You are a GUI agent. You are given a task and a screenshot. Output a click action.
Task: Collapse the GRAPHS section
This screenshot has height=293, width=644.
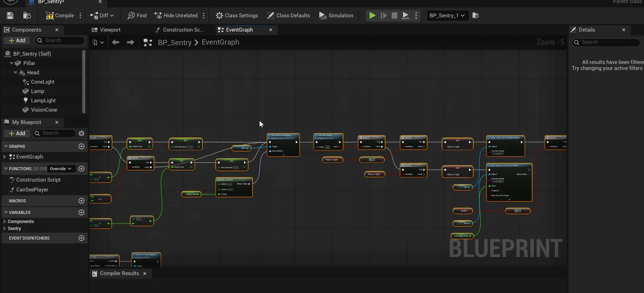coord(6,146)
